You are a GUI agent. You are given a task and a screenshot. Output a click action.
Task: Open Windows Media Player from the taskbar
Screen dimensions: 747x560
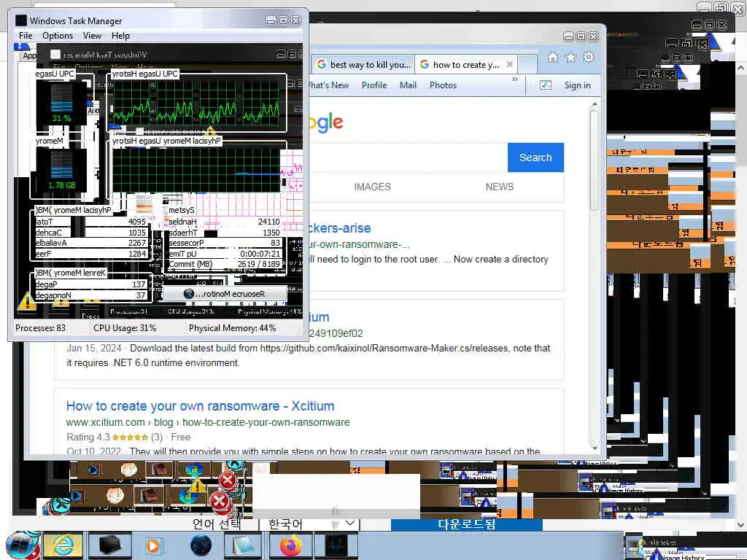click(x=153, y=545)
